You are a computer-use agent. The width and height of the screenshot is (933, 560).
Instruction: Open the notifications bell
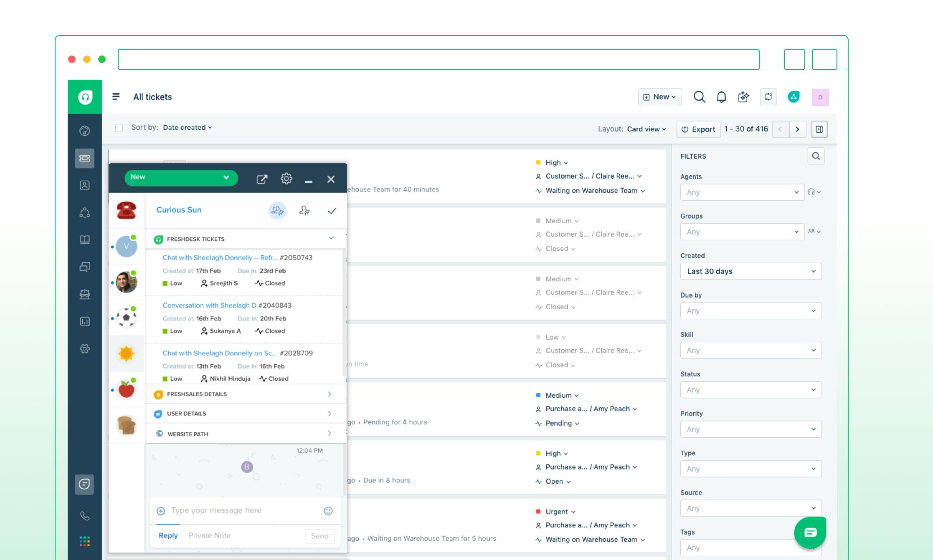[x=721, y=97]
